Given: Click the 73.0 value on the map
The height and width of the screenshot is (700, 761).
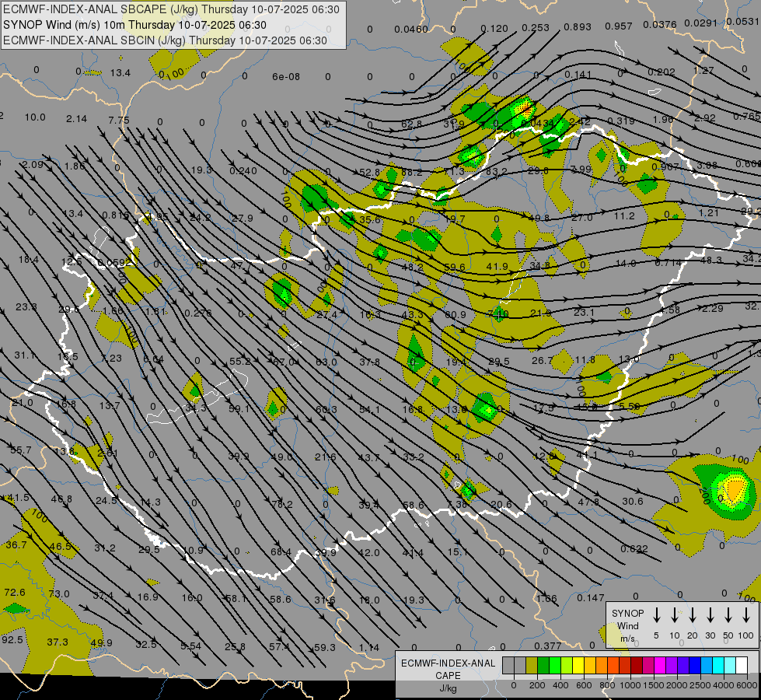Looking at the screenshot, I should click(59, 594).
